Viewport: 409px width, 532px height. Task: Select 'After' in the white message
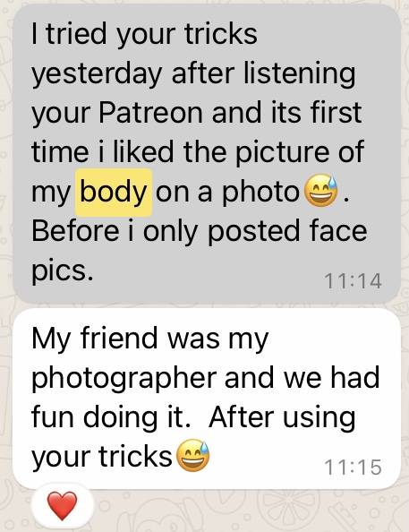click(242, 416)
